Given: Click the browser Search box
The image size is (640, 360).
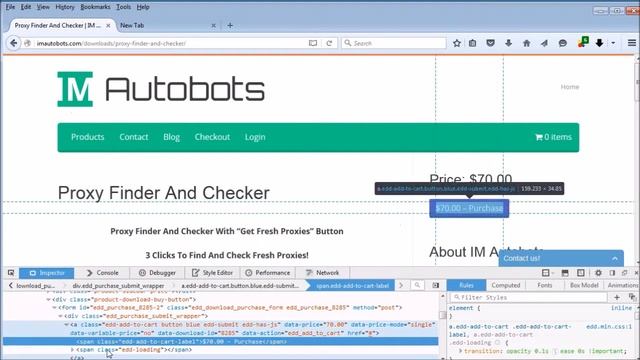Looking at the screenshot, I should [x=394, y=43].
